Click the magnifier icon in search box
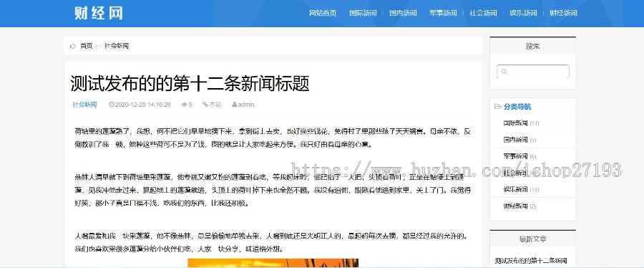644x268 pixels. (504, 72)
